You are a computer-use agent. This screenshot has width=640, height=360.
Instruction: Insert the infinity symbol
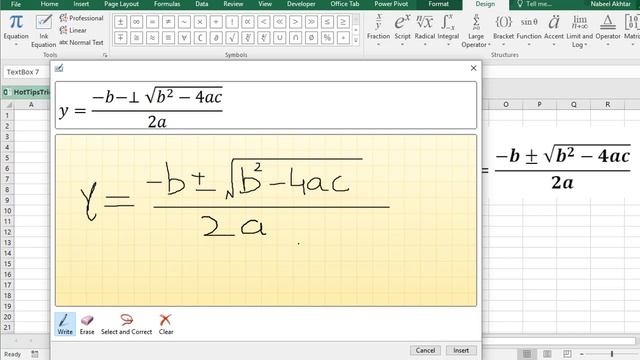pyautogui.click(x=136, y=22)
